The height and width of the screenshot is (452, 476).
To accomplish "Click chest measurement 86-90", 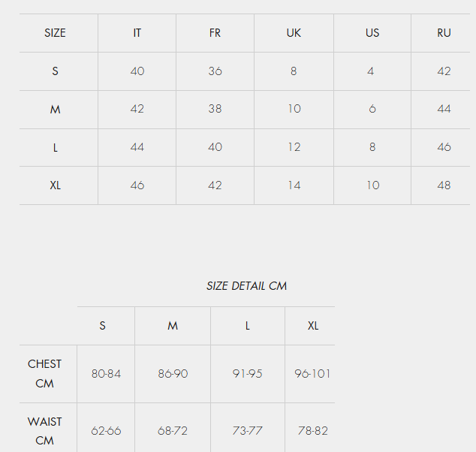I will pos(173,373).
